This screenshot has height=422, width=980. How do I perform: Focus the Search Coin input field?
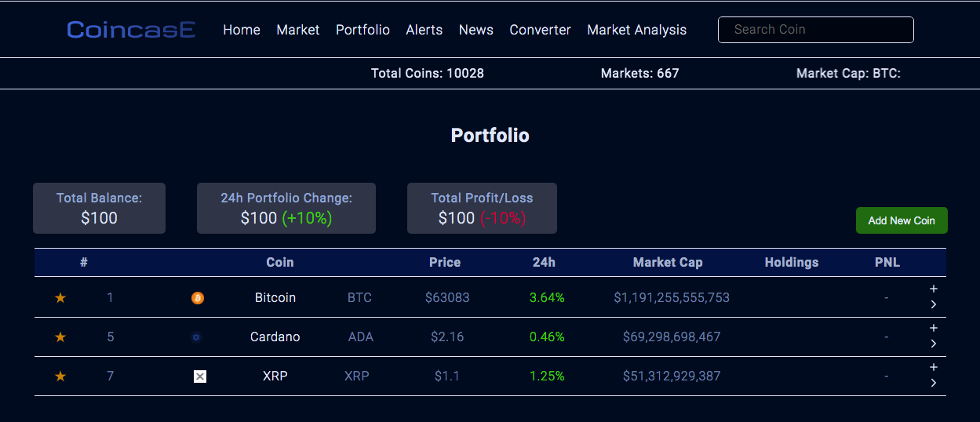[x=815, y=30]
